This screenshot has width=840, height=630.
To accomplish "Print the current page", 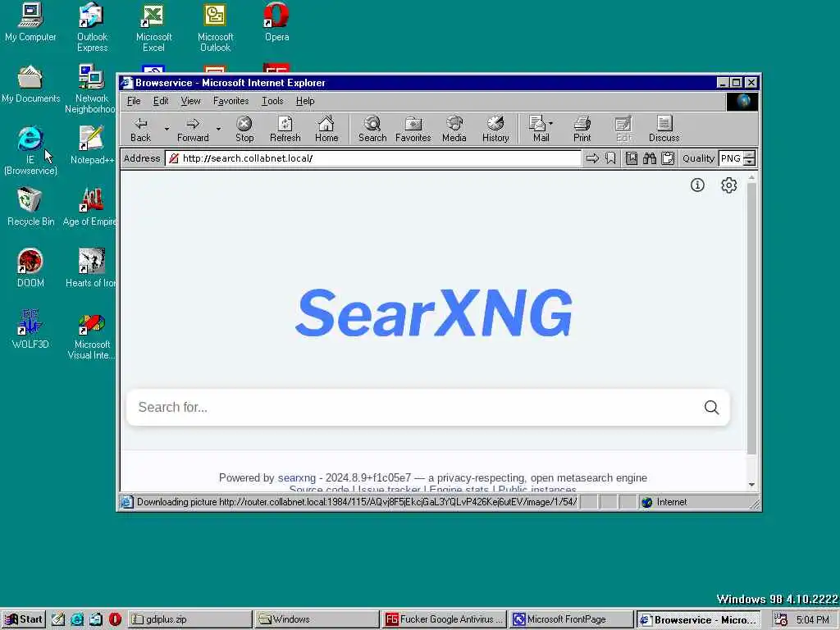I will point(582,130).
